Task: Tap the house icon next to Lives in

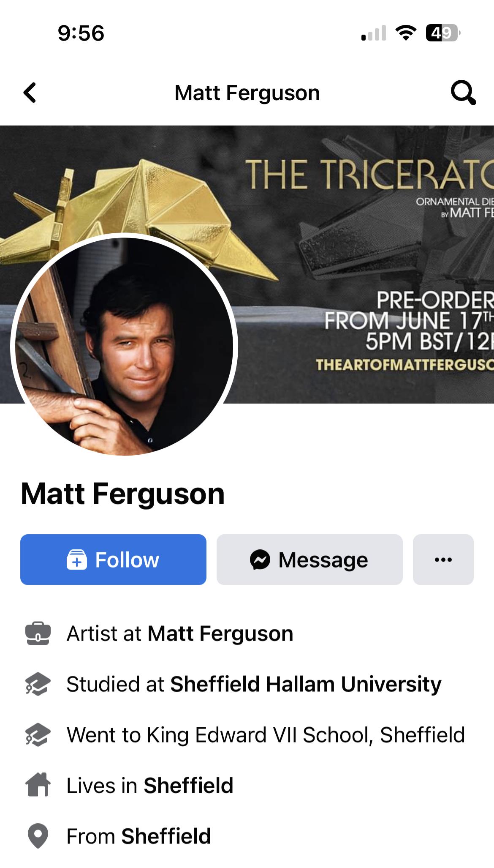Action: 38,785
